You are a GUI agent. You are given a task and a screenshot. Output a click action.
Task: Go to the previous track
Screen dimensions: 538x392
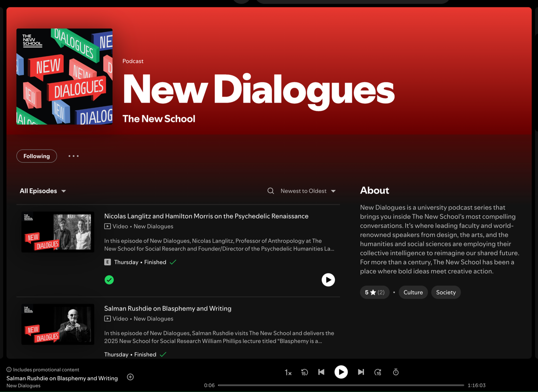(321, 372)
